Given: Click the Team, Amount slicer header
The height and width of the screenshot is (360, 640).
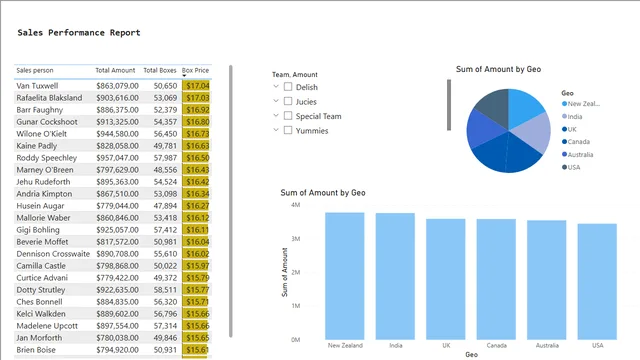Looking at the screenshot, I should pyautogui.click(x=295, y=75).
